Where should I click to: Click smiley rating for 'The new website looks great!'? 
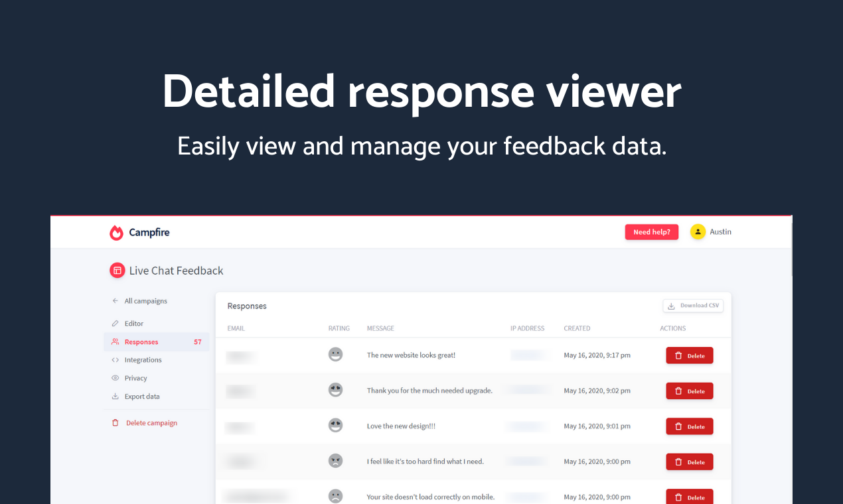tap(336, 354)
